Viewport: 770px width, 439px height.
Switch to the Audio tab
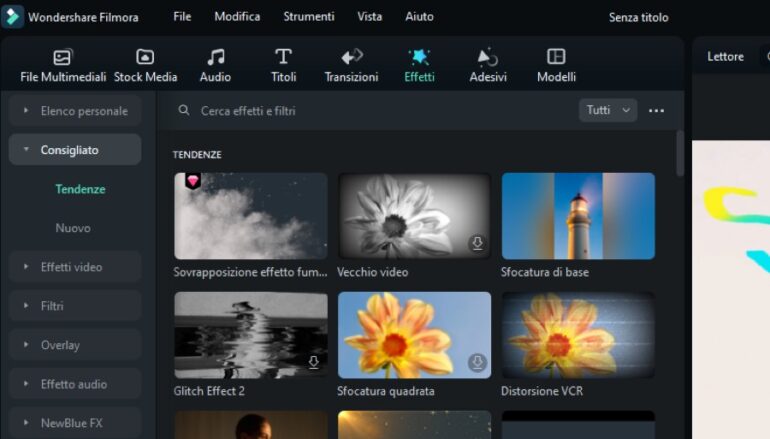click(x=215, y=66)
